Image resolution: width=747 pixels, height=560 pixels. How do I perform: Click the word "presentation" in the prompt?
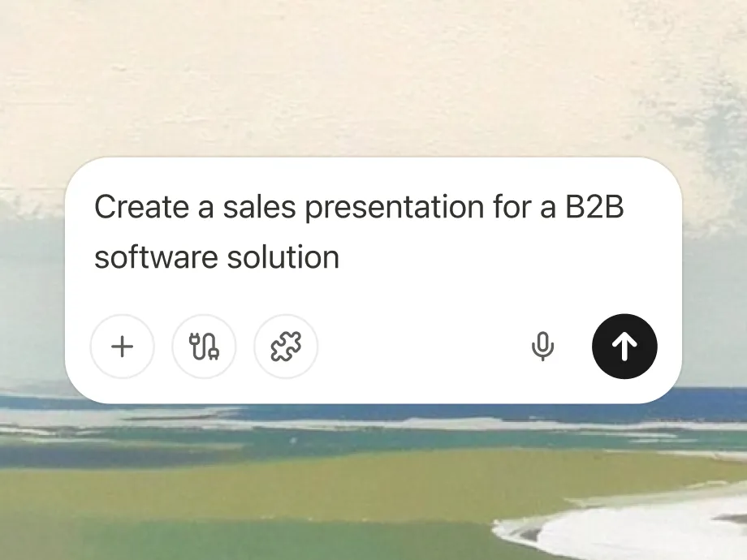pos(395,208)
